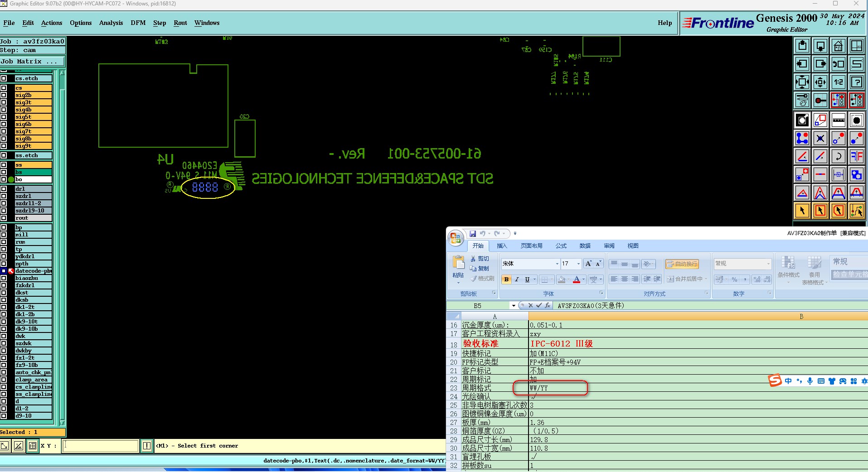
Task: Open font size dropdown showing 17
Action: (x=578, y=264)
